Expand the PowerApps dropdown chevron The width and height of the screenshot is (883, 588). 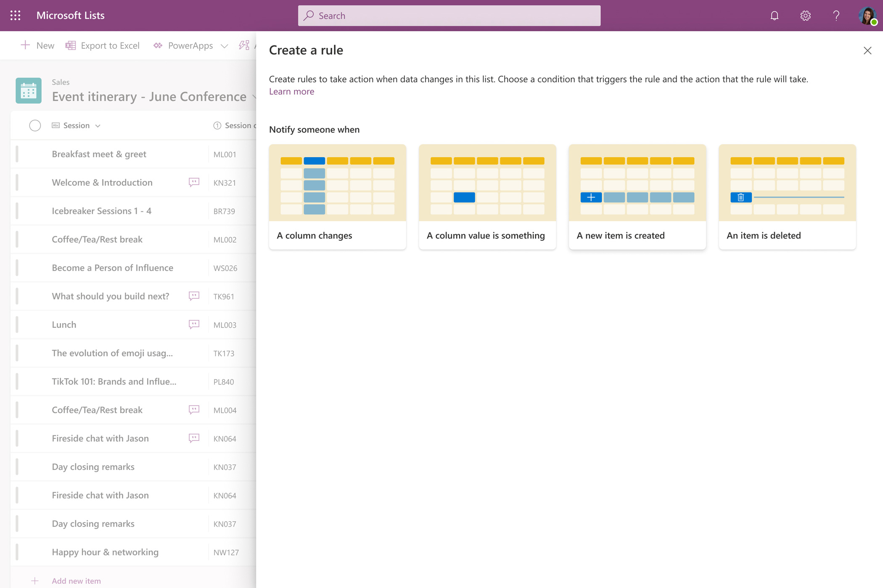[x=224, y=46]
